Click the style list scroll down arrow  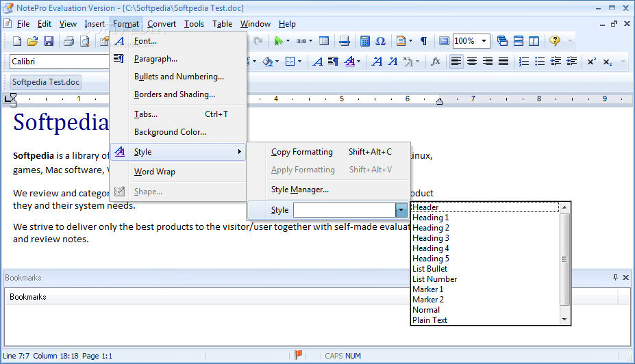(564, 320)
